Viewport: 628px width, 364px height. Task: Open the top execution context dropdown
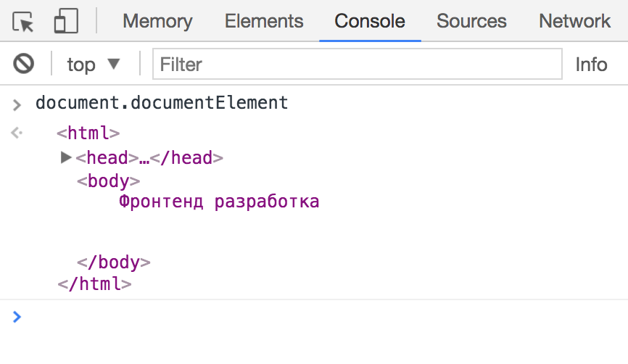pyautogui.click(x=93, y=65)
